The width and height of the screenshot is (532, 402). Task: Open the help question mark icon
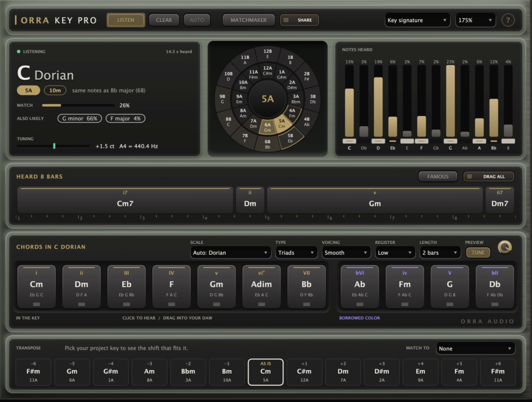click(x=507, y=20)
